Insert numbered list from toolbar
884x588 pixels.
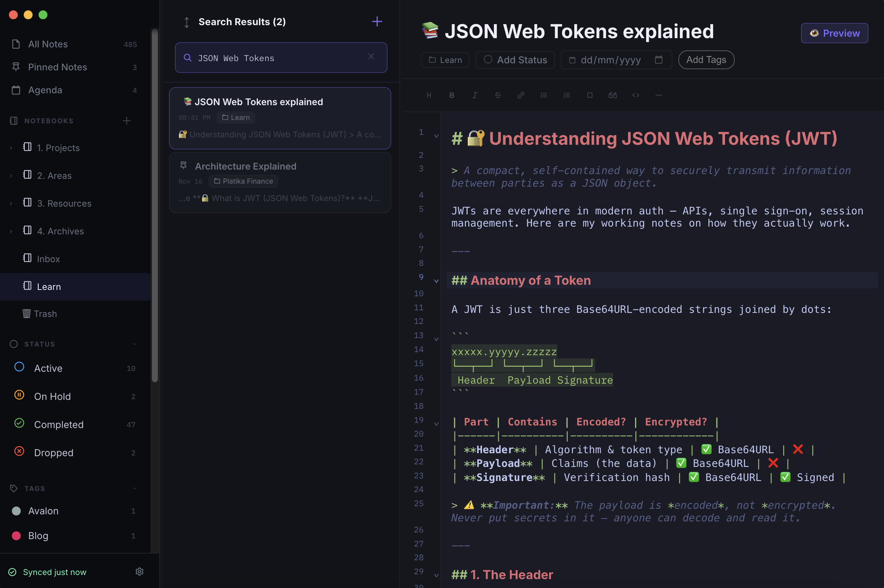[x=567, y=95]
